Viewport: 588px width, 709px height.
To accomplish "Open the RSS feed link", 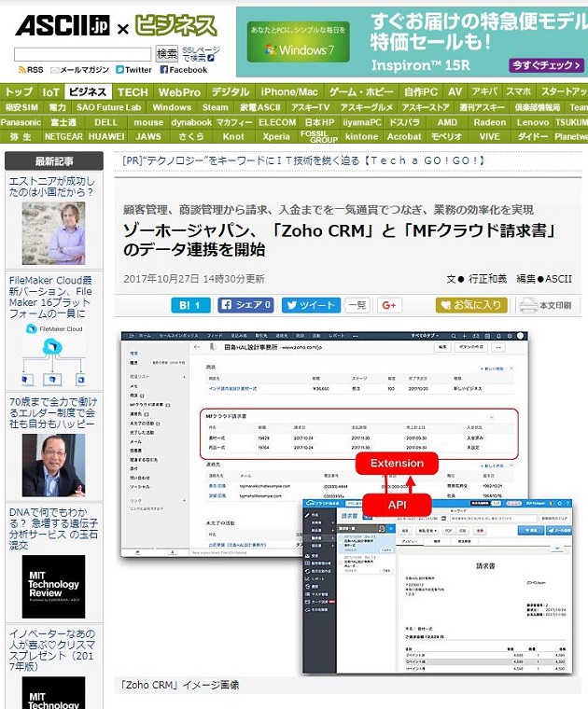I will pyautogui.click(x=31, y=70).
